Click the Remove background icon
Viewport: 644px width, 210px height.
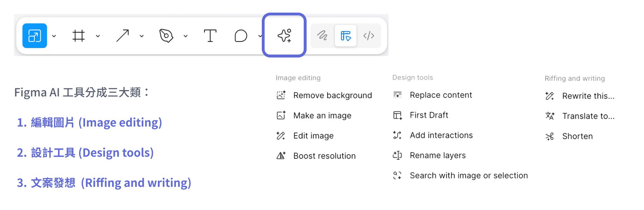281,95
